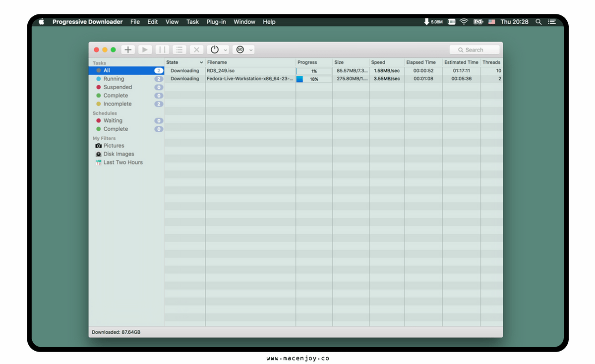
Task: Click the 1% progress bar for RDS_249.iso
Action: [x=314, y=71]
